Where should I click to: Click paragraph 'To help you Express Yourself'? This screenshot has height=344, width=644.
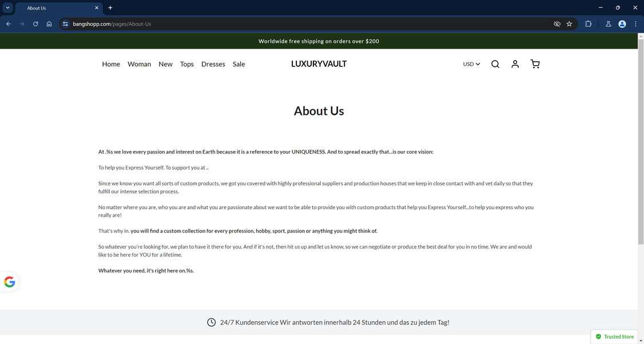(x=153, y=167)
